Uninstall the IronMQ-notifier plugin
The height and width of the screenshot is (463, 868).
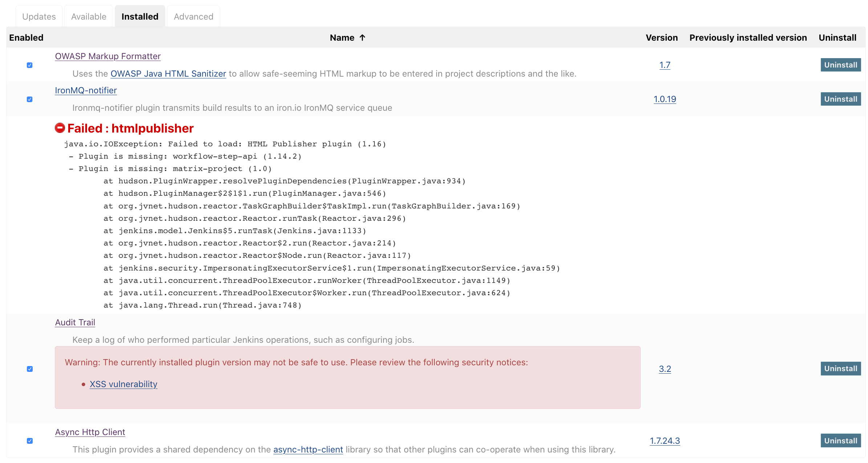pyautogui.click(x=840, y=99)
